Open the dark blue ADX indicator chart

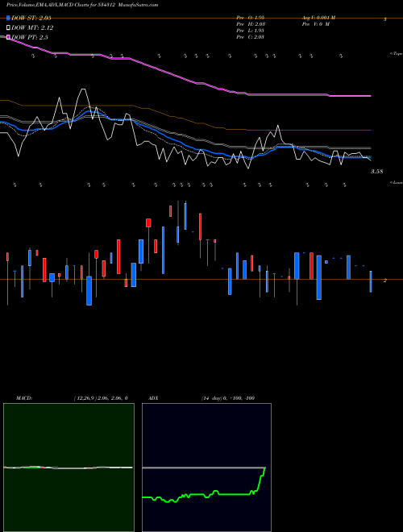[206, 468]
